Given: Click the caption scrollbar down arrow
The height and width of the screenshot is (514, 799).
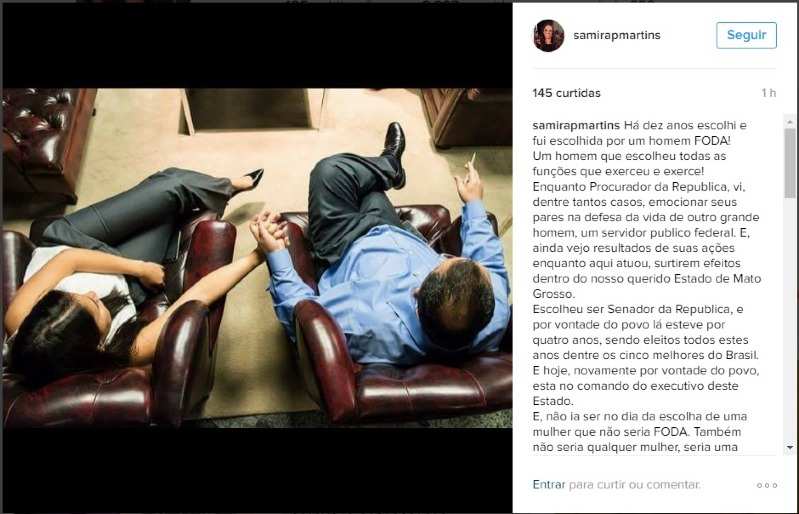Looking at the screenshot, I should tap(790, 447).
